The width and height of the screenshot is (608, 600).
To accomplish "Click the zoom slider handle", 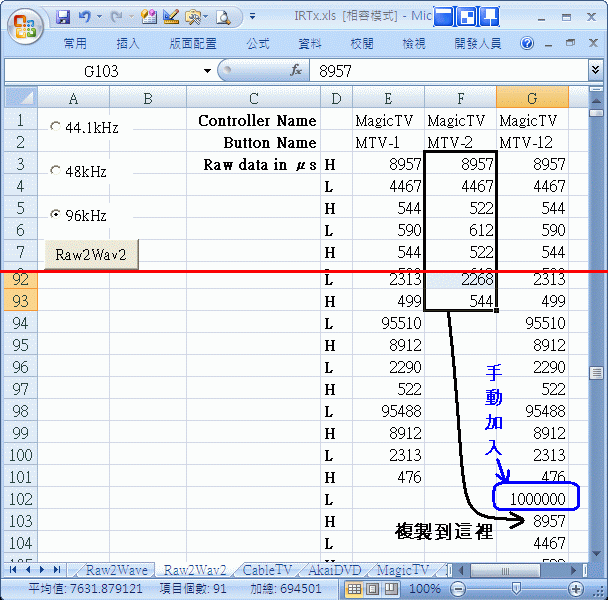I will click(x=516, y=589).
